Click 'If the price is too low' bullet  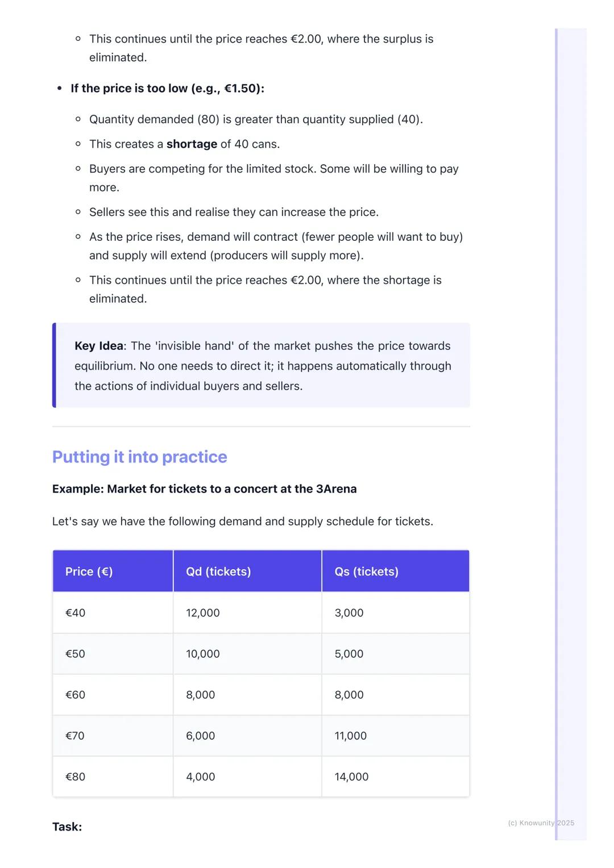(167, 89)
